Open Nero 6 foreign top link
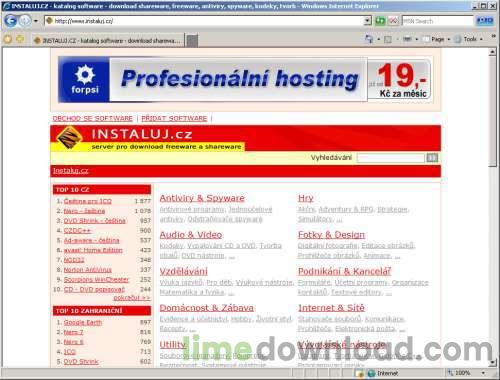 (74, 342)
